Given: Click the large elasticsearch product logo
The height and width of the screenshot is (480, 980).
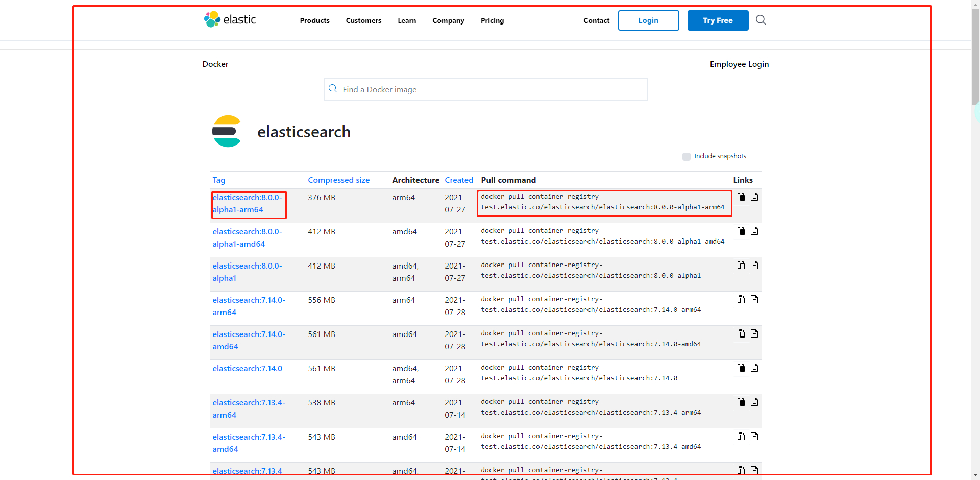Looking at the screenshot, I should click(x=227, y=131).
